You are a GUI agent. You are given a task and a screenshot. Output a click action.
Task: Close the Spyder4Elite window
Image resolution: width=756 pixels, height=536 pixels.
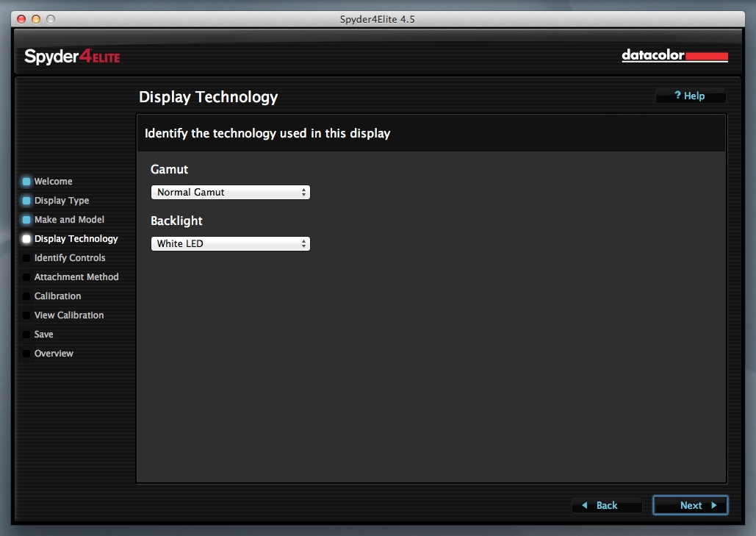(x=21, y=19)
